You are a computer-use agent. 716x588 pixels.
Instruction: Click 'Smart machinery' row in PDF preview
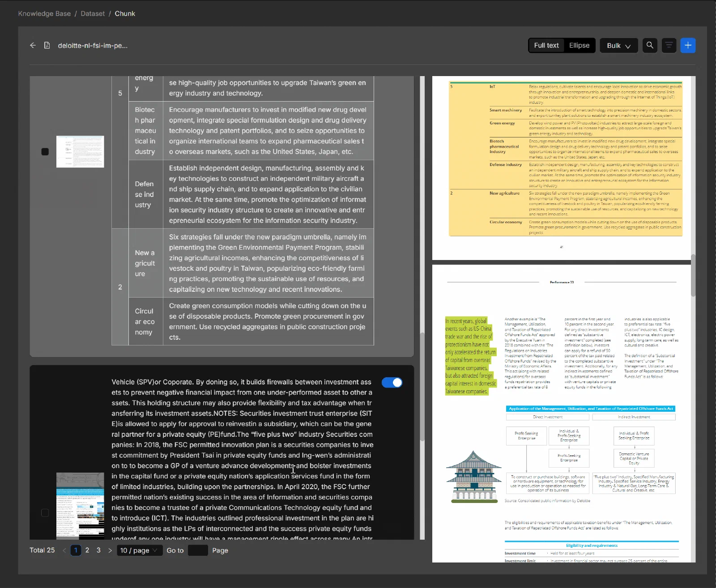(x=585, y=113)
